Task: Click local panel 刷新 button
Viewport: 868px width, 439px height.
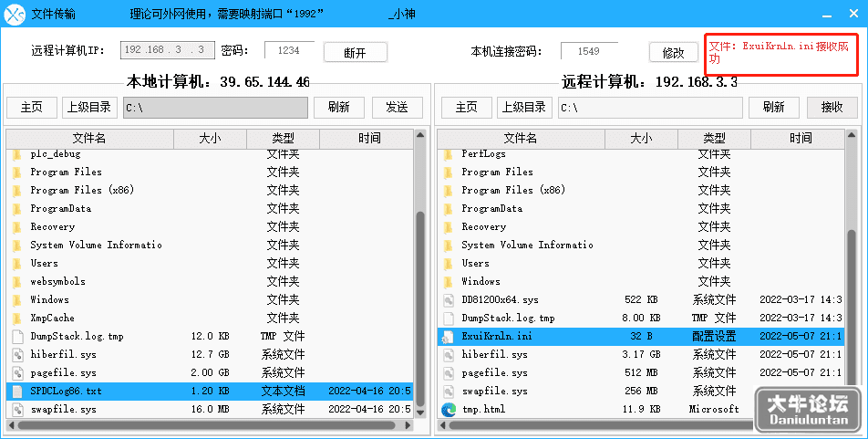Action: click(x=339, y=107)
